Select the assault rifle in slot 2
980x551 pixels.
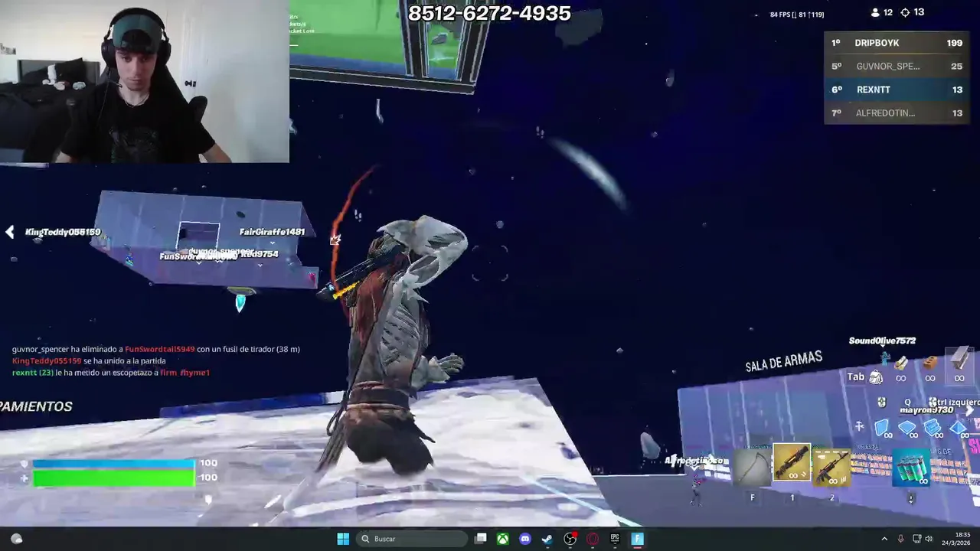click(831, 466)
